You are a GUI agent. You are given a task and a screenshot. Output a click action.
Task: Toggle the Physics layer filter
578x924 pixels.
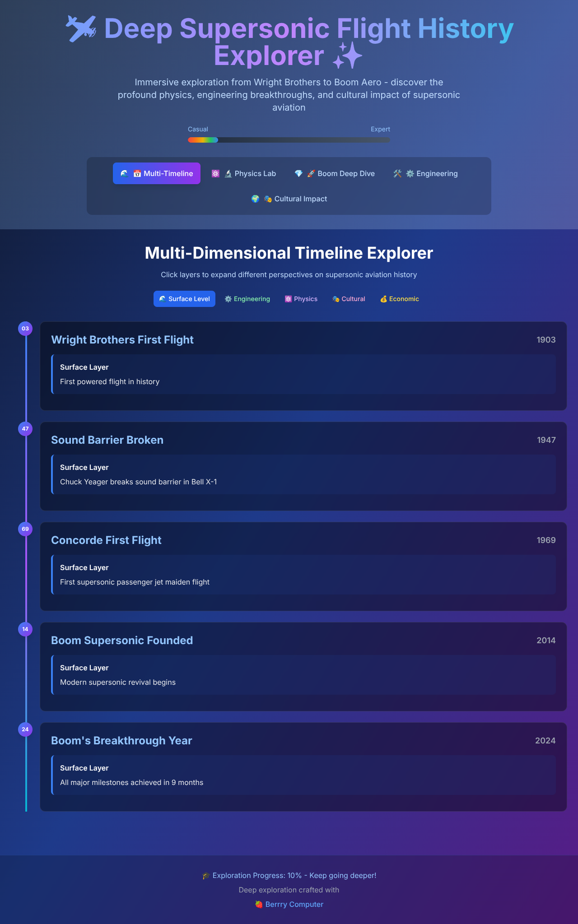pos(301,299)
